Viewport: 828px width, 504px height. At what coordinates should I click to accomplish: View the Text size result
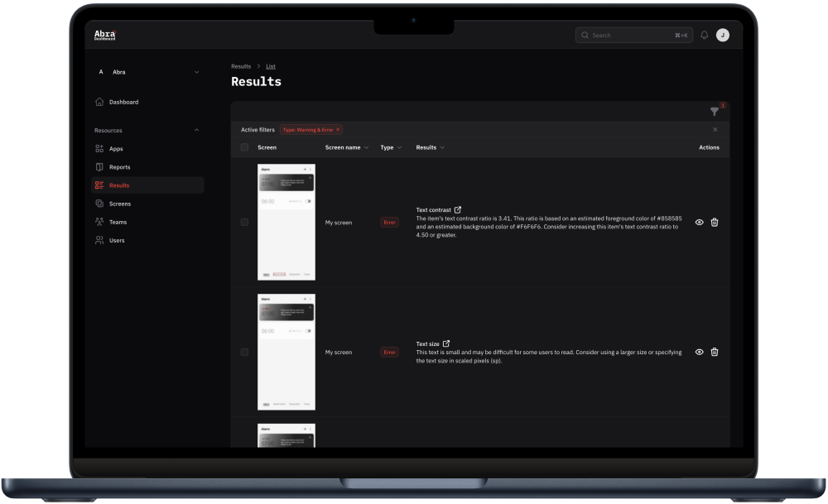click(699, 352)
